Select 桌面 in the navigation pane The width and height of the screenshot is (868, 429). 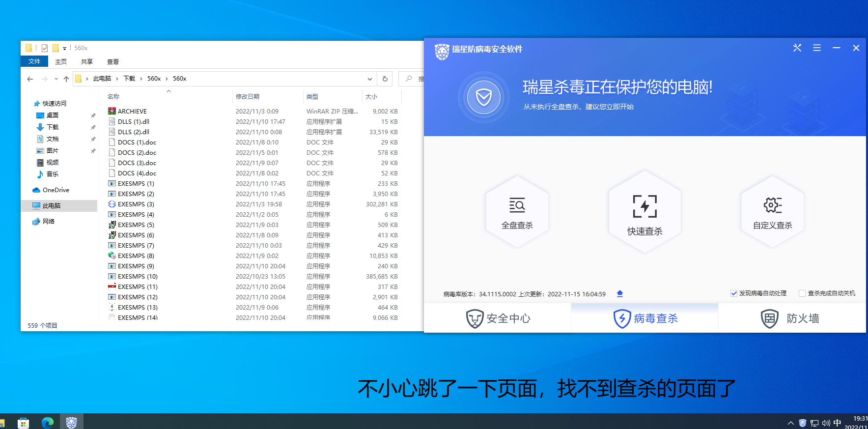(53, 115)
